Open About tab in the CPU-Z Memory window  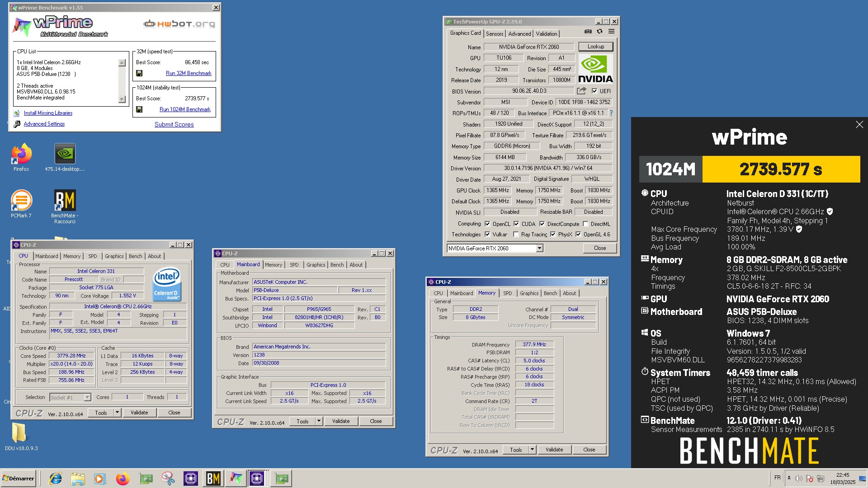point(569,293)
